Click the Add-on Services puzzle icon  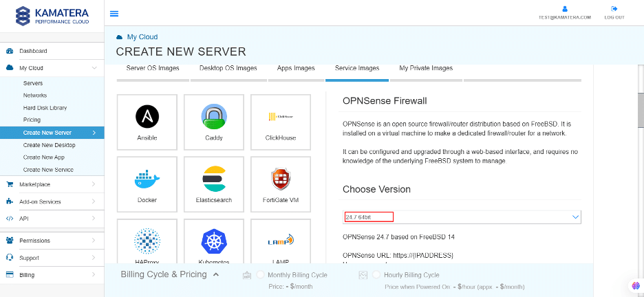(x=10, y=201)
